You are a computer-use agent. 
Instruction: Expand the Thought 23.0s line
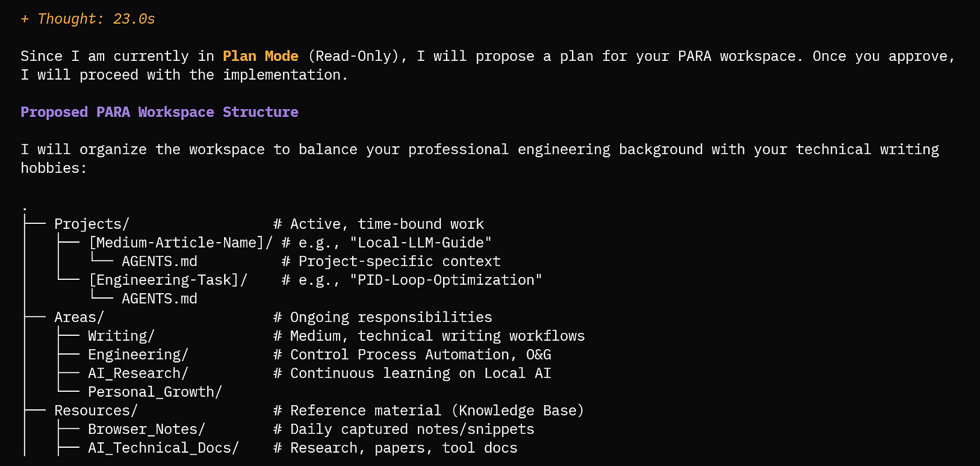[87, 19]
